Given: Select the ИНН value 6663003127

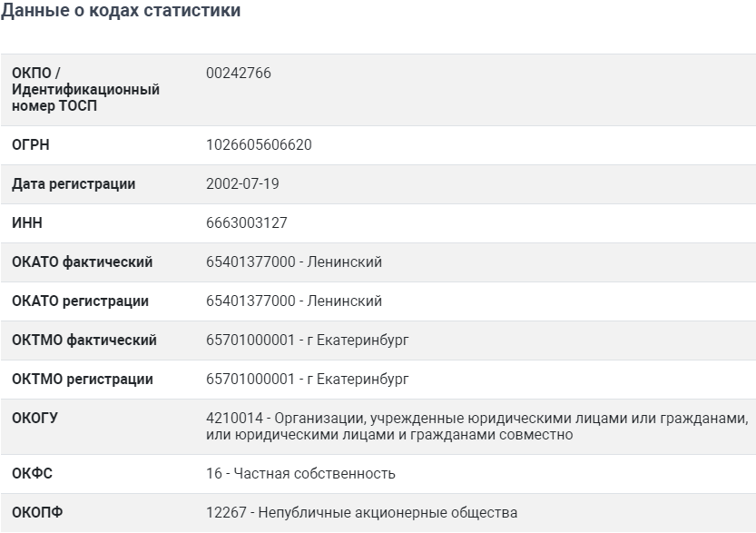Looking at the screenshot, I should (247, 223).
